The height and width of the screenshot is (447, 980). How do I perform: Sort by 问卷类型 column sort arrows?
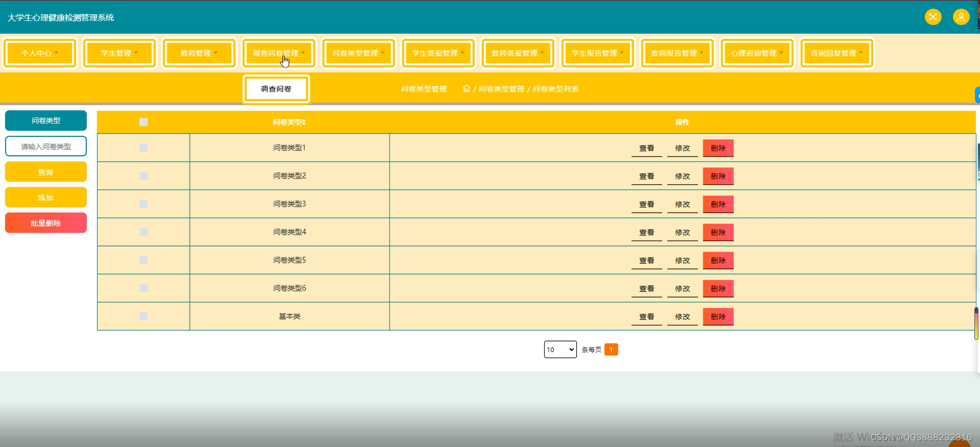[x=304, y=122]
